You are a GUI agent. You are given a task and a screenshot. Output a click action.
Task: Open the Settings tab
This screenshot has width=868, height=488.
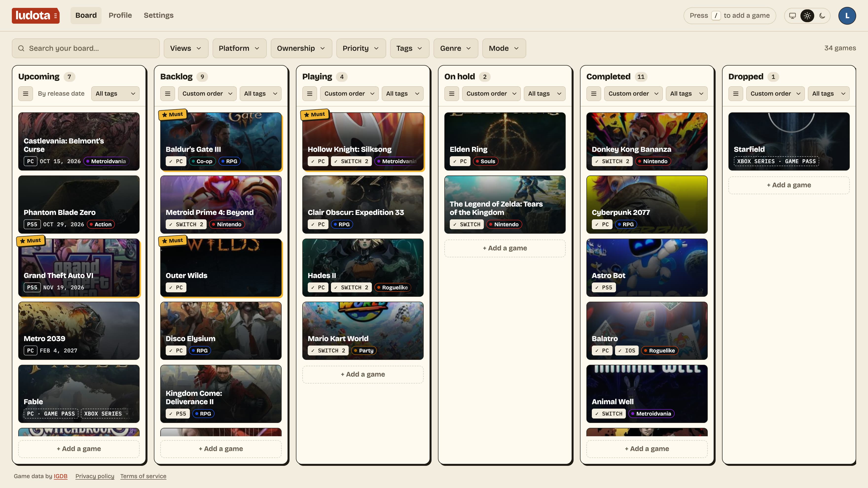(158, 16)
